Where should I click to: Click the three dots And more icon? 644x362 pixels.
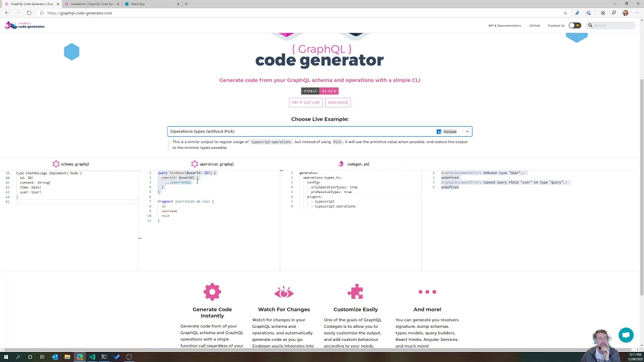tap(427, 292)
